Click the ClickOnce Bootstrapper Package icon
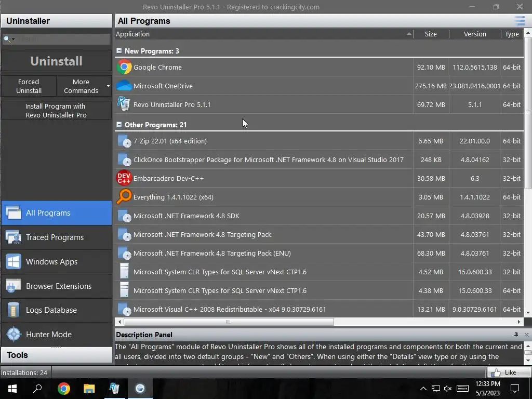 124,160
